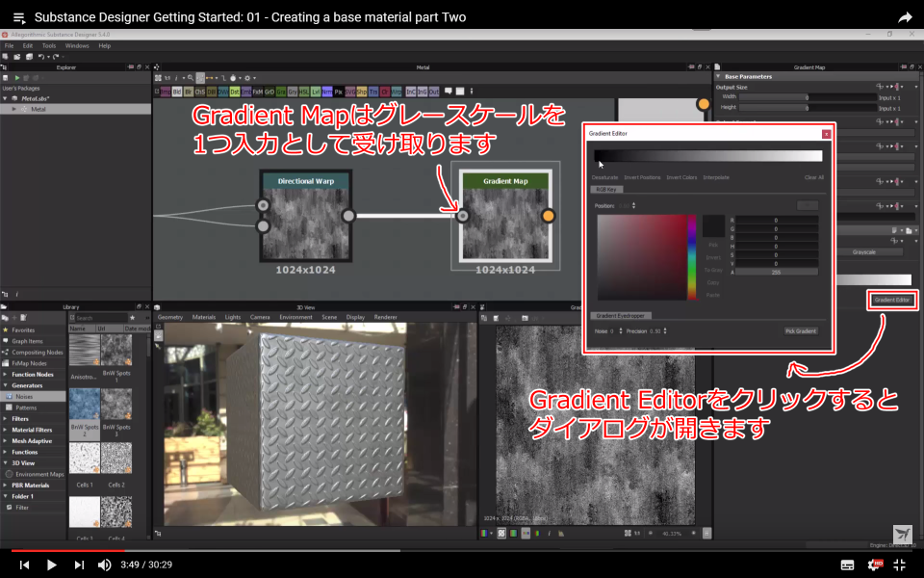The width and height of the screenshot is (924, 578).
Task: Add an Output node (Out)
Action: point(434,92)
